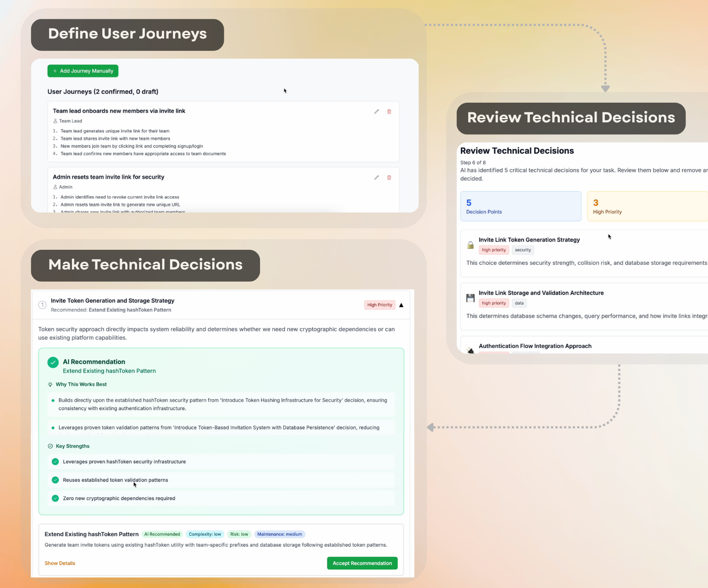Click the Add Journey Manually button
Viewport: 708px width, 588px height.
(x=83, y=71)
